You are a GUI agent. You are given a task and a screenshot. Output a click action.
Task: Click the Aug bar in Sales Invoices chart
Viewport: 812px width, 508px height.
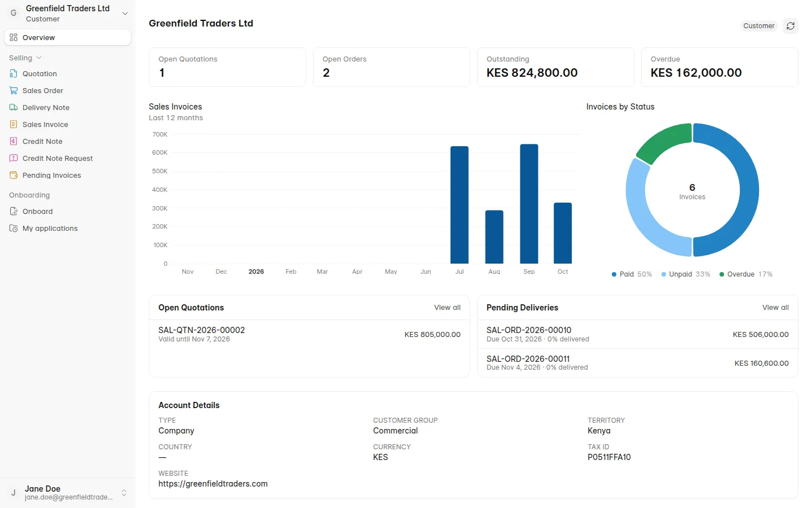tap(494, 237)
